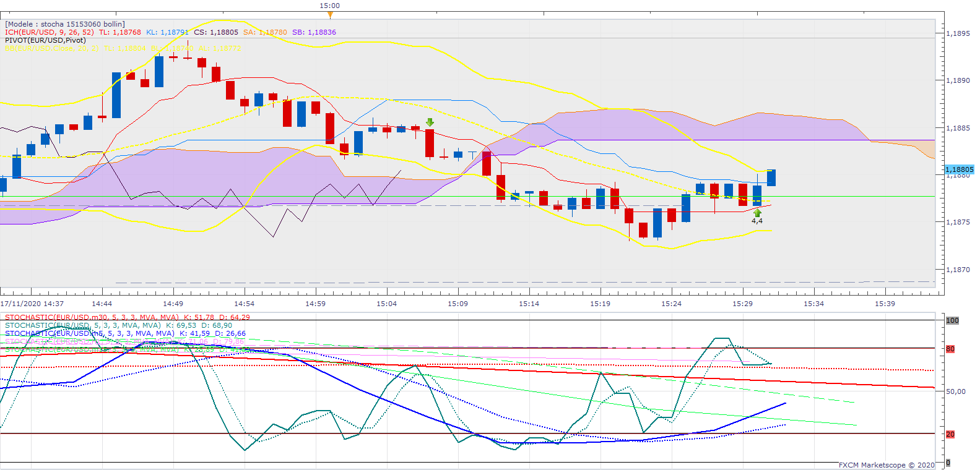The image size is (980, 470).
Task: Click the 0 level on the stochastic axis
Action: 948,463
